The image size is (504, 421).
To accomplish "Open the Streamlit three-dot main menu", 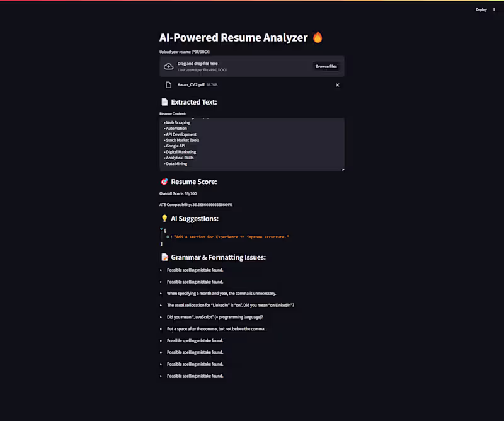I will pyautogui.click(x=495, y=9).
